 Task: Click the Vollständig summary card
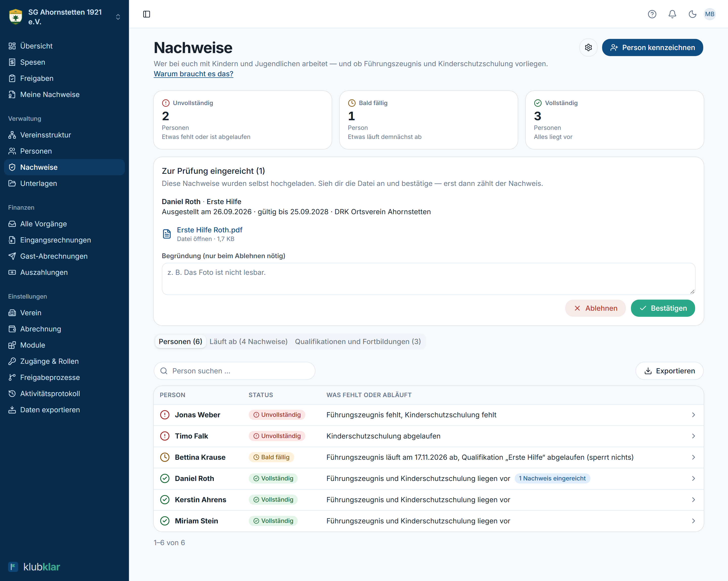(x=615, y=120)
